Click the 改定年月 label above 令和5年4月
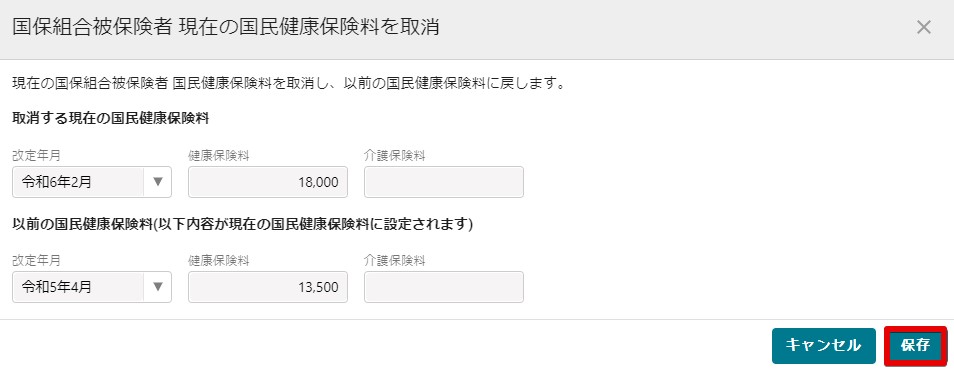This screenshot has width=954, height=370. point(37,260)
